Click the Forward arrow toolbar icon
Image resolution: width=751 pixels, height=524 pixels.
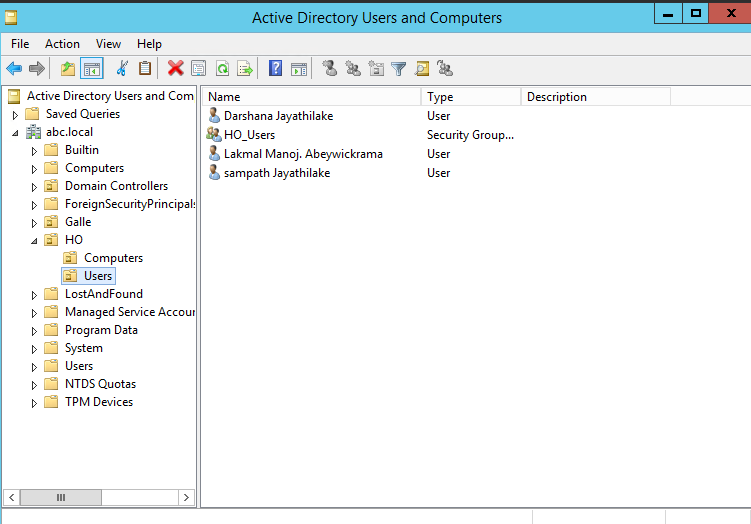click(37, 68)
